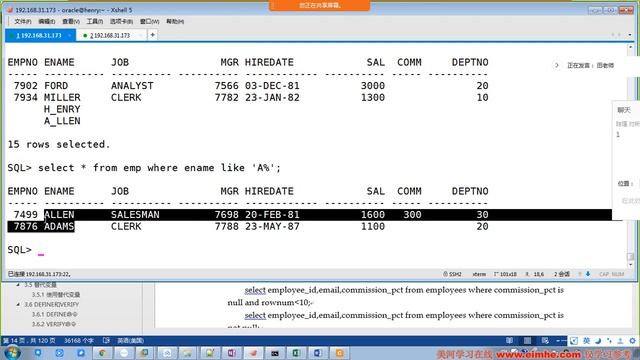Click the IME 英 language indicator

[x=587, y=341]
